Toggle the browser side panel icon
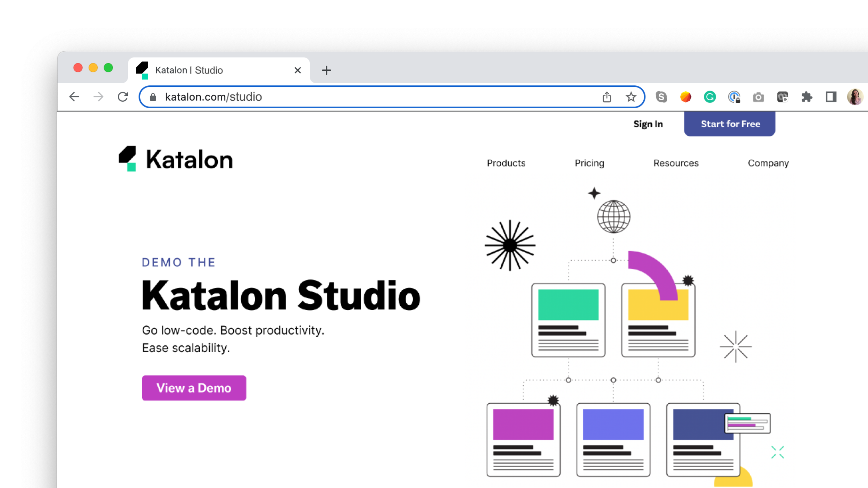The width and height of the screenshot is (868, 488). pyautogui.click(x=831, y=97)
